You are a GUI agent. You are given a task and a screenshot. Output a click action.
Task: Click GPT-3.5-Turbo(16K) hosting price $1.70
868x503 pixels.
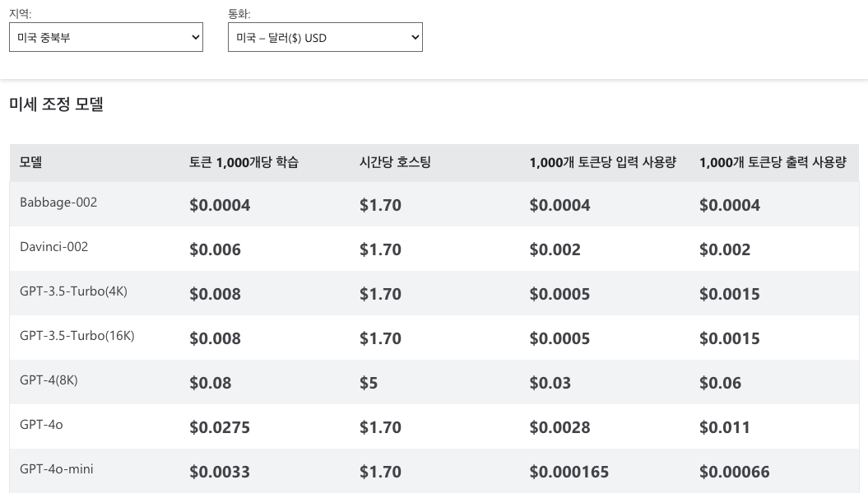[380, 338]
